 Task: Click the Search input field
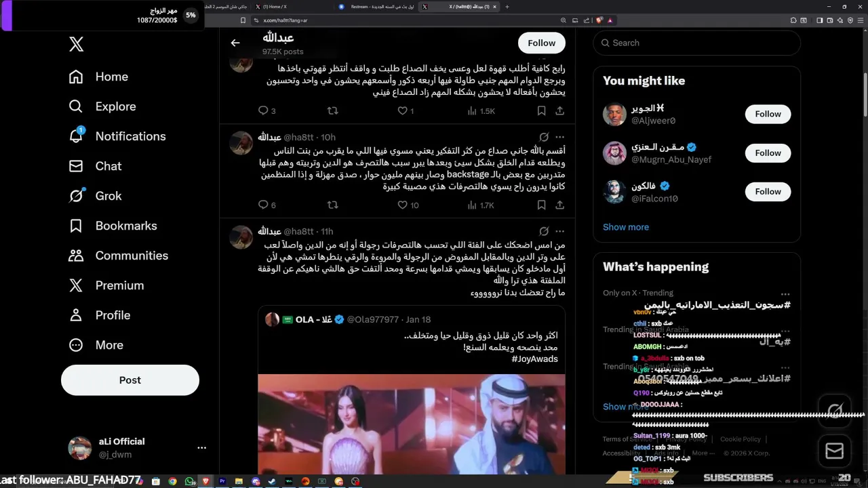click(697, 43)
